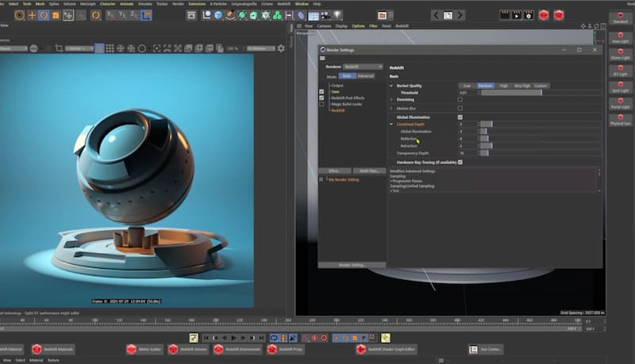Viewport: 635px width, 364px height.
Task: Set Bucket Quality to High
Action: click(x=503, y=86)
